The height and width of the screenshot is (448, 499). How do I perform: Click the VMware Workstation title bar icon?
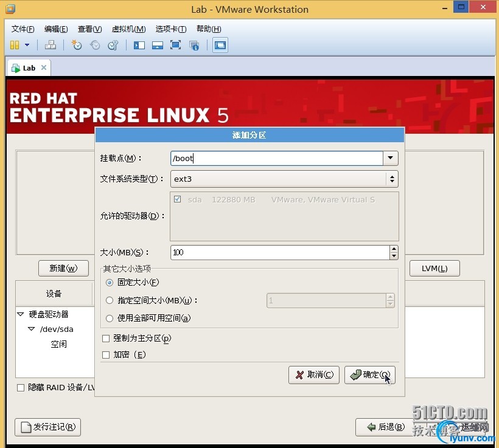point(10,9)
